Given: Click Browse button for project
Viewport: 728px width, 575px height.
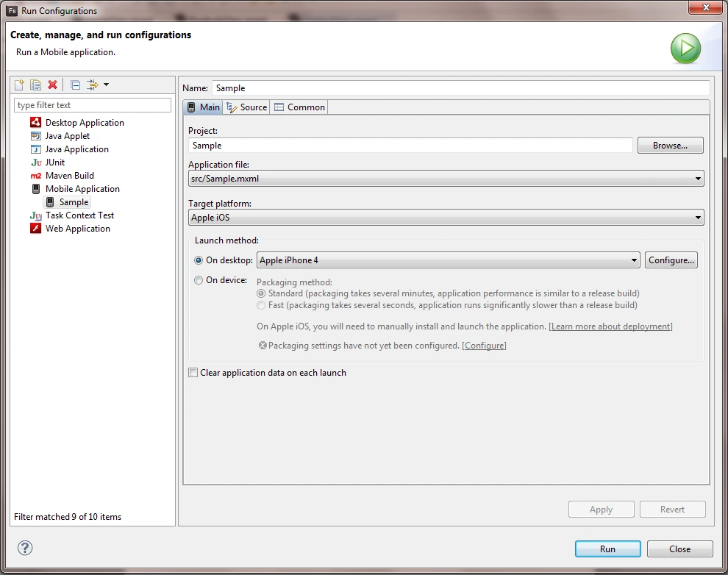Looking at the screenshot, I should click(671, 146).
